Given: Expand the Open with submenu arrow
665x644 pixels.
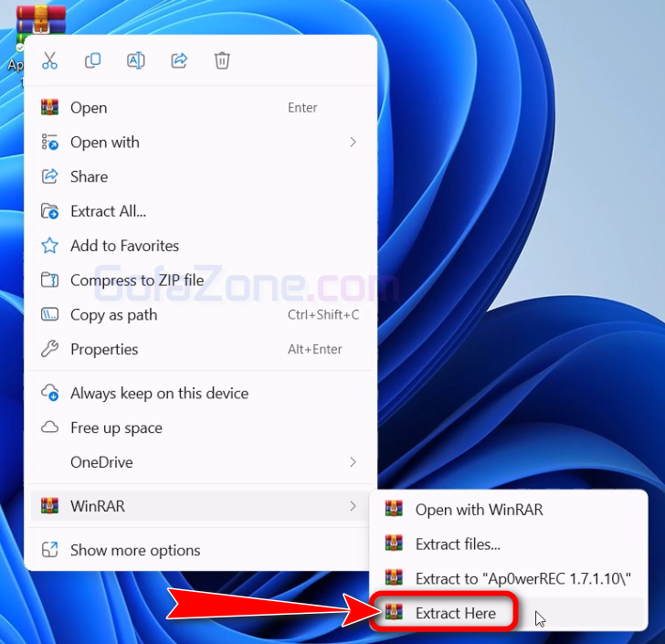Looking at the screenshot, I should [x=353, y=143].
